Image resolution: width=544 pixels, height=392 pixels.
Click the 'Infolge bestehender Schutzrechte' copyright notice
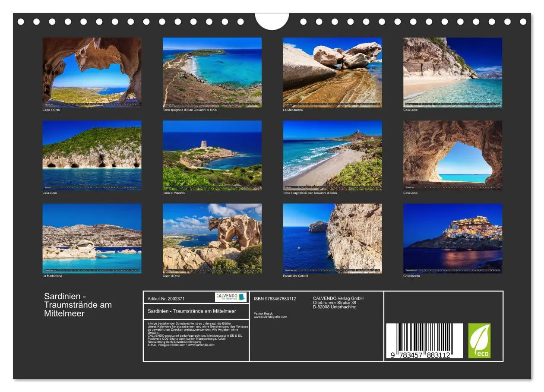pyautogui.click(x=198, y=328)
